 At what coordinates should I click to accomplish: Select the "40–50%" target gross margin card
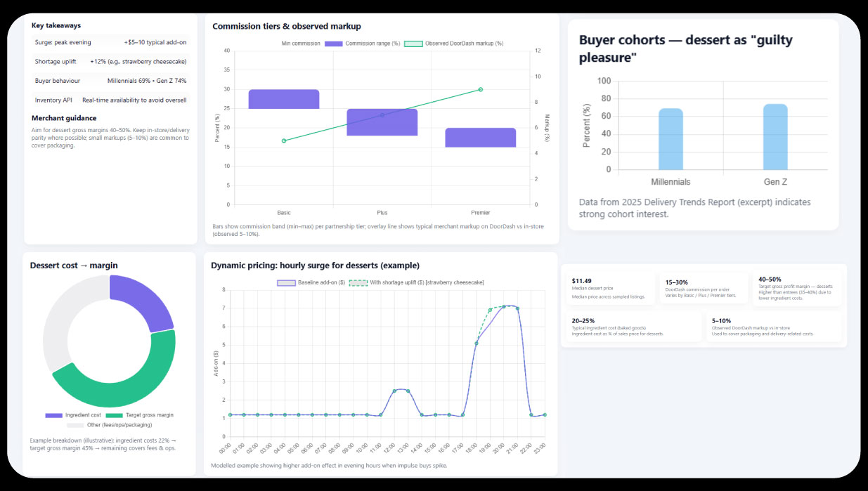(798, 288)
